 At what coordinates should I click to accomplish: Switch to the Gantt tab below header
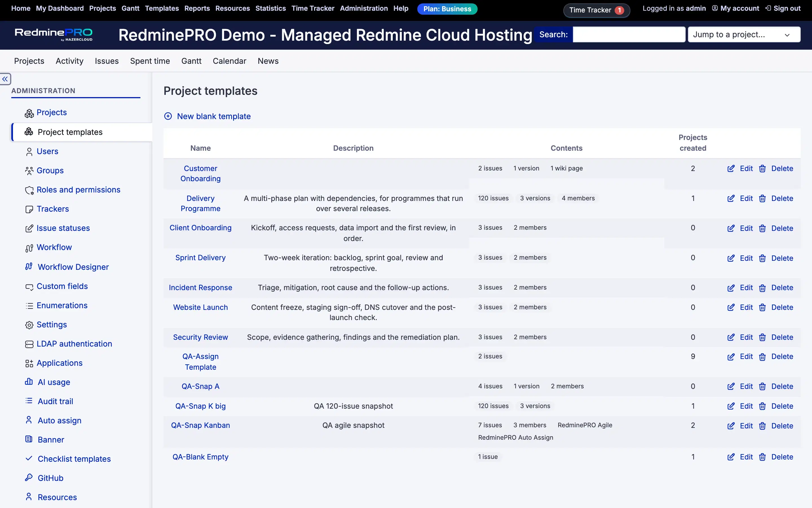click(191, 61)
